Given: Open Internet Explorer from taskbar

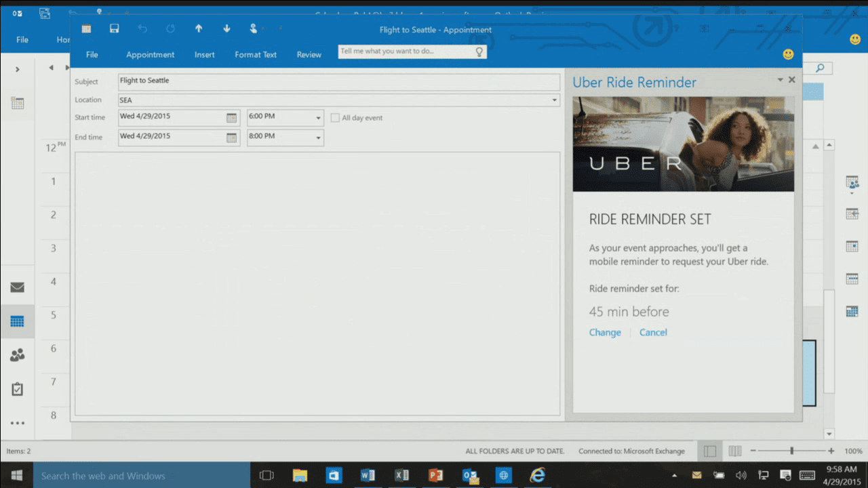Looking at the screenshot, I should pos(538,475).
